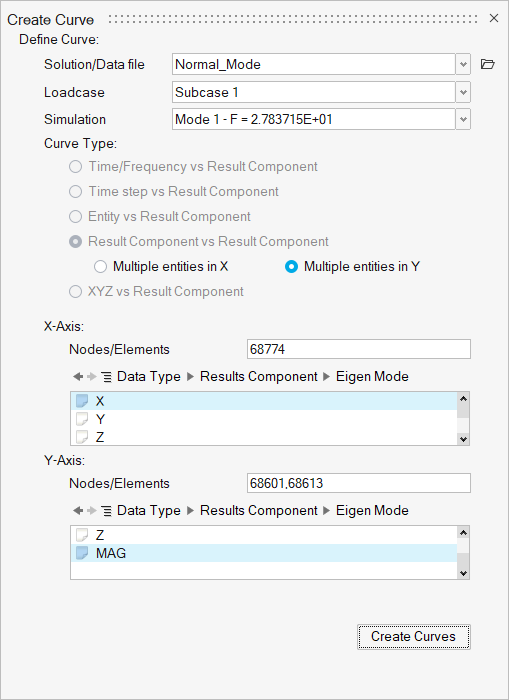Click the X-Axis breadcrumb forward arrow

point(92,377)
